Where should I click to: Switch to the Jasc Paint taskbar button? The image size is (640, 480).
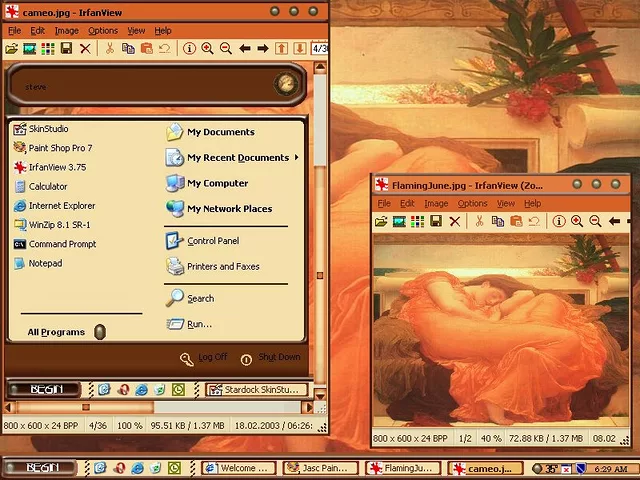click(319, 468)
